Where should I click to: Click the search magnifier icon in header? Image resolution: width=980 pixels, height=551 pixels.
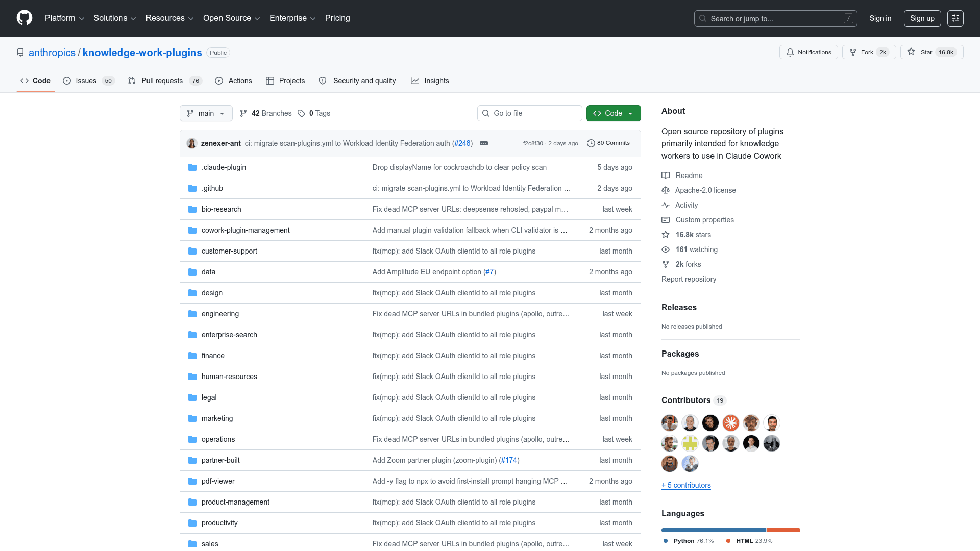[703, 18]
